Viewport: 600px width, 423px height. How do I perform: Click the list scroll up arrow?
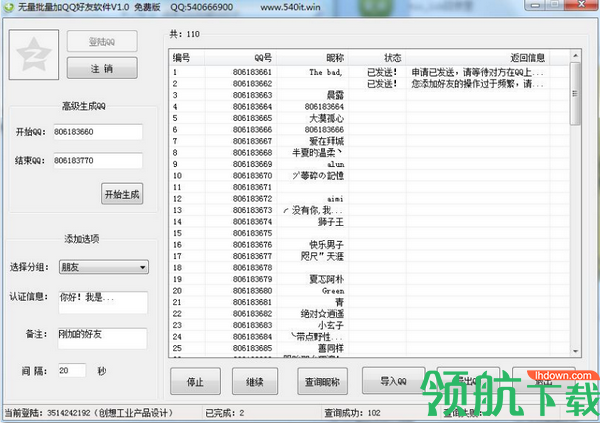click(576, 56)
